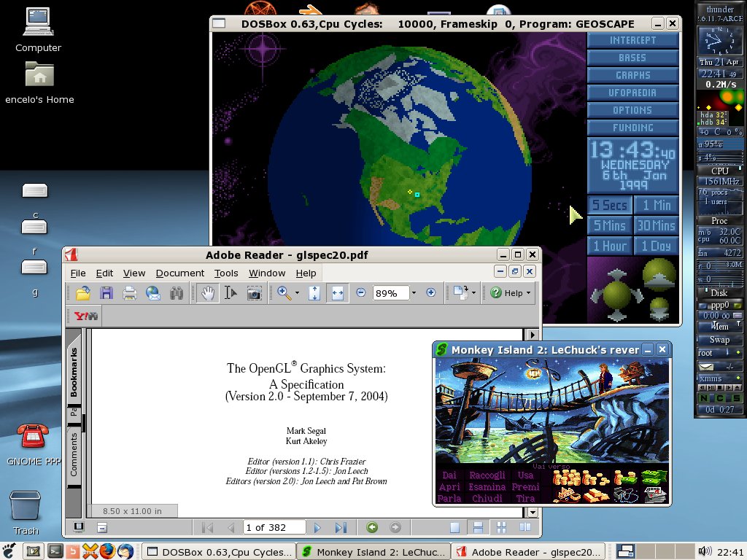Set game speed to 5 Mins
The width and height of the screenshot is (747, 560).
coord(609,225)
